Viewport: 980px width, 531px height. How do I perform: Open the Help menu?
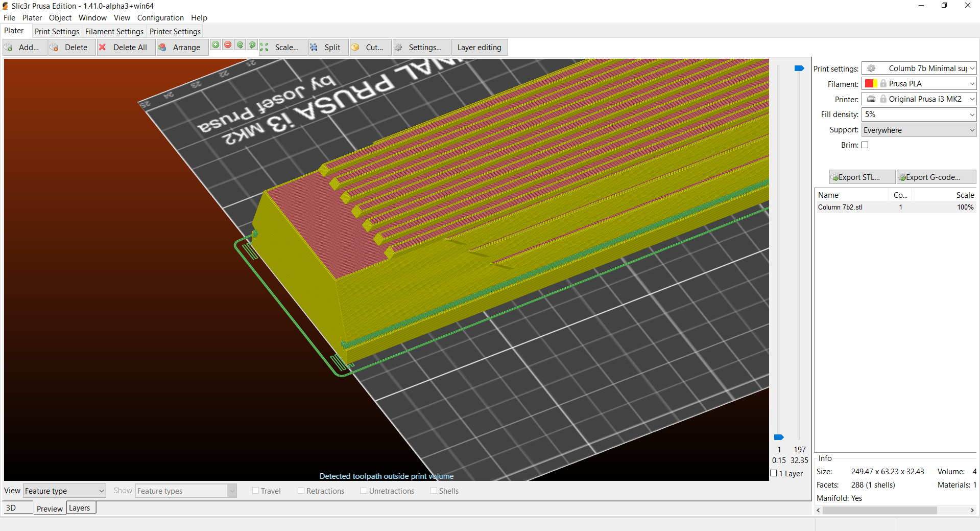(x=199, y=18)
